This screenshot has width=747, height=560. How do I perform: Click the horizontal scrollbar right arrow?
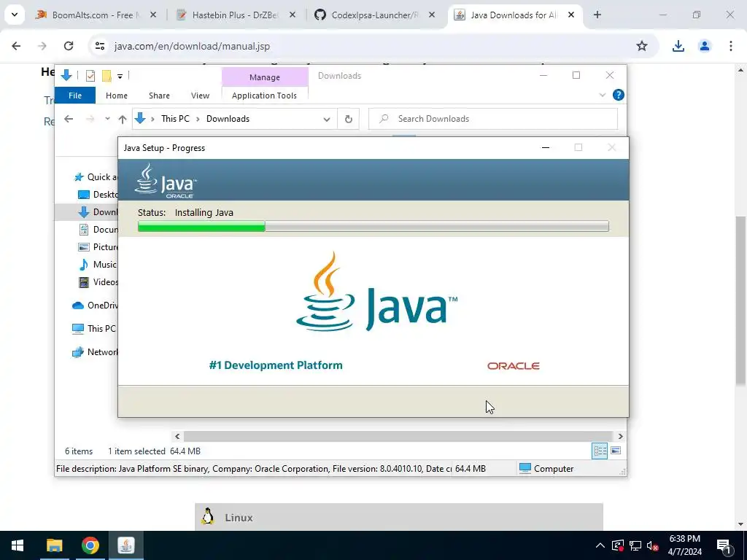click(x=620, y=436)
